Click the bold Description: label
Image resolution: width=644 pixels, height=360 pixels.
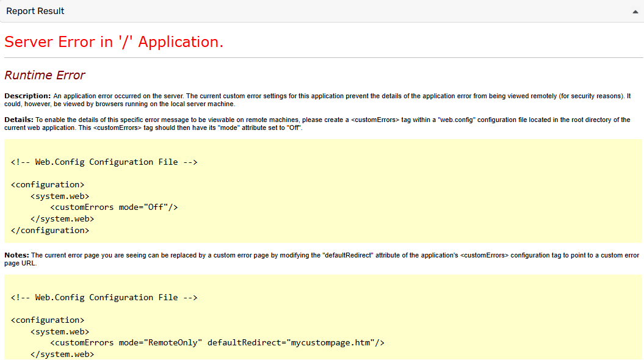[27, 96]
